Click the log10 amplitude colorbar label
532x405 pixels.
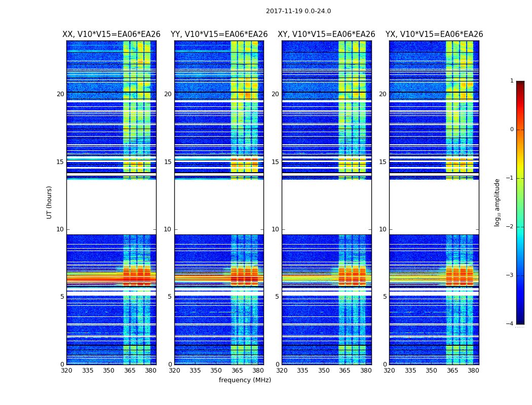[x=498, y=202]
